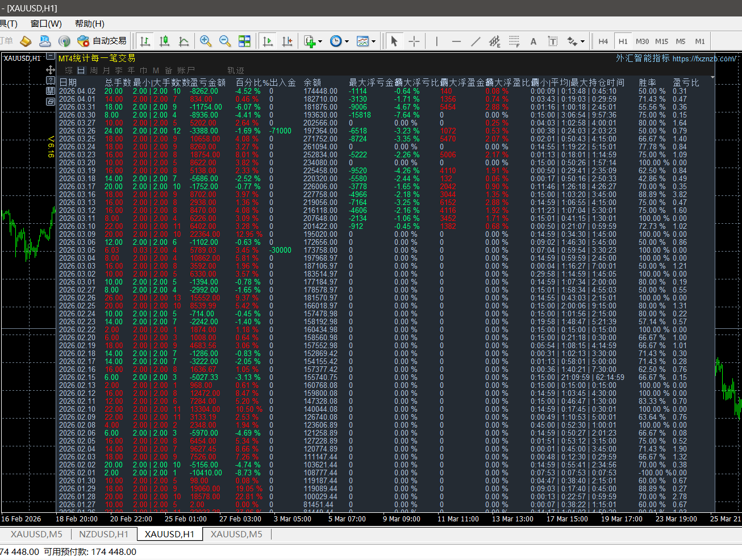Click the help question mark panel button
The image size is (742, 560).
click(x=51, y=81)
